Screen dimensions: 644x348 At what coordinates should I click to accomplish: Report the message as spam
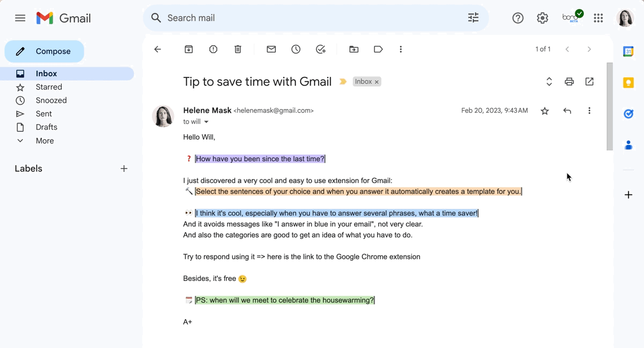pos(214,49)
